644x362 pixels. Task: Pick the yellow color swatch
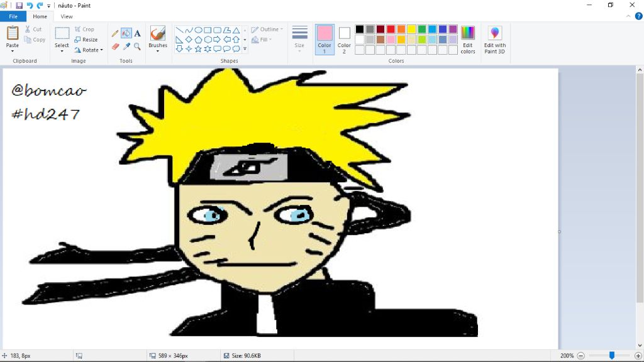(x=411, y=29)
